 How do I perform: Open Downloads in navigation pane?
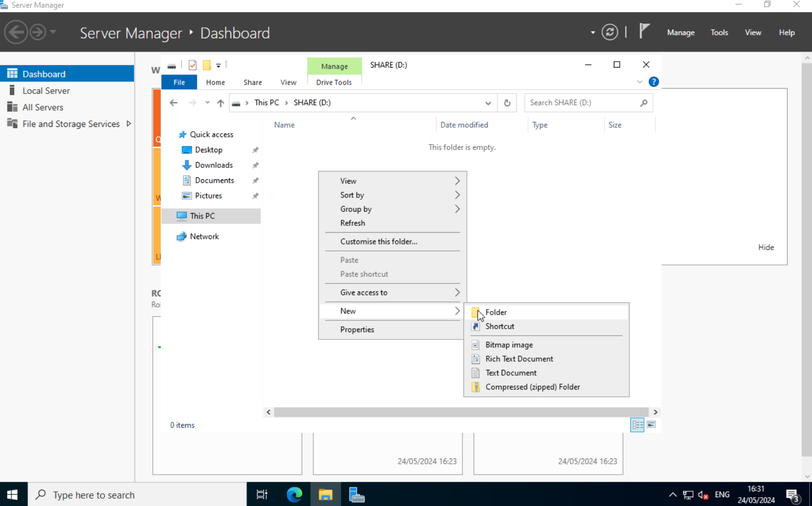tap(214, 165)
